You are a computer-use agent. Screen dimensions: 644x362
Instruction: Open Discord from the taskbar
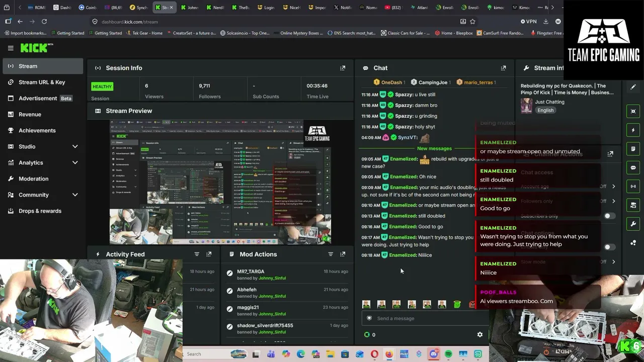434,354
